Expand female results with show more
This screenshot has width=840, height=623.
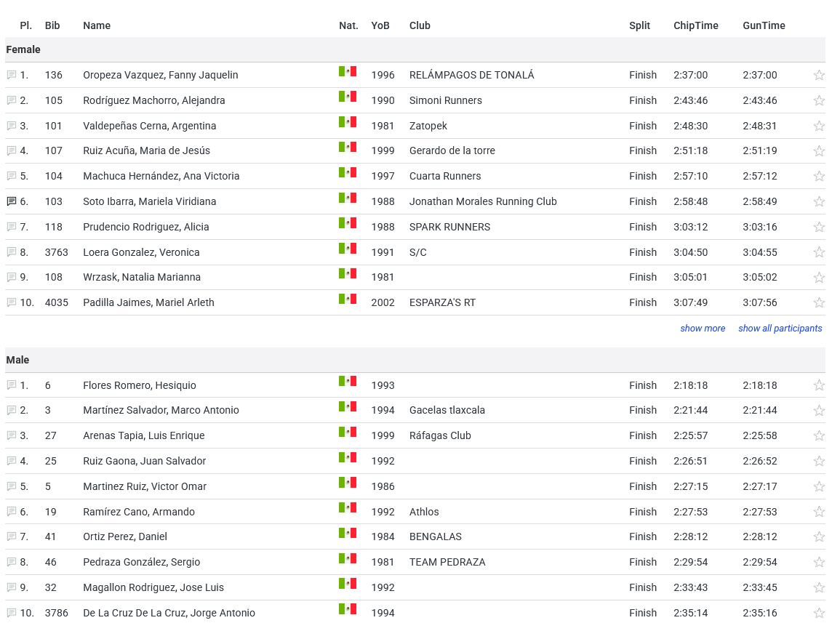[703, 329]
